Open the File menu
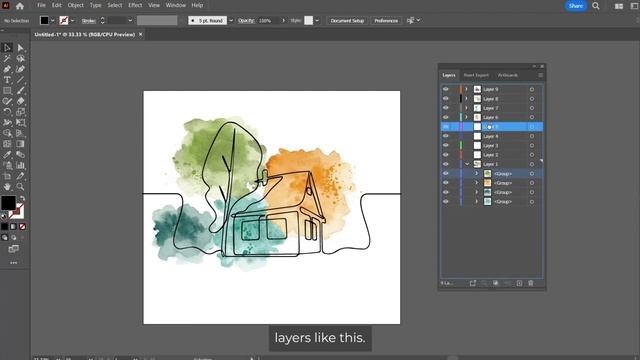 41,5
